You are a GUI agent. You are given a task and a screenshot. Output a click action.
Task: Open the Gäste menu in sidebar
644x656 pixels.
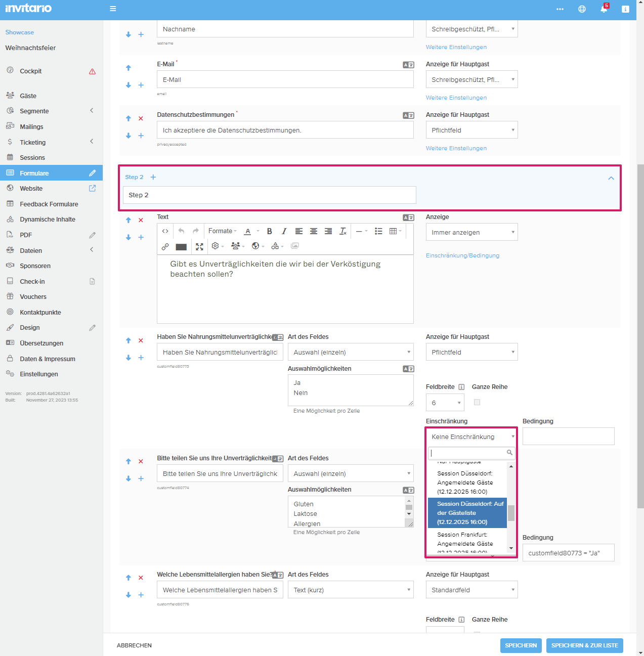(x=28, y=96)
